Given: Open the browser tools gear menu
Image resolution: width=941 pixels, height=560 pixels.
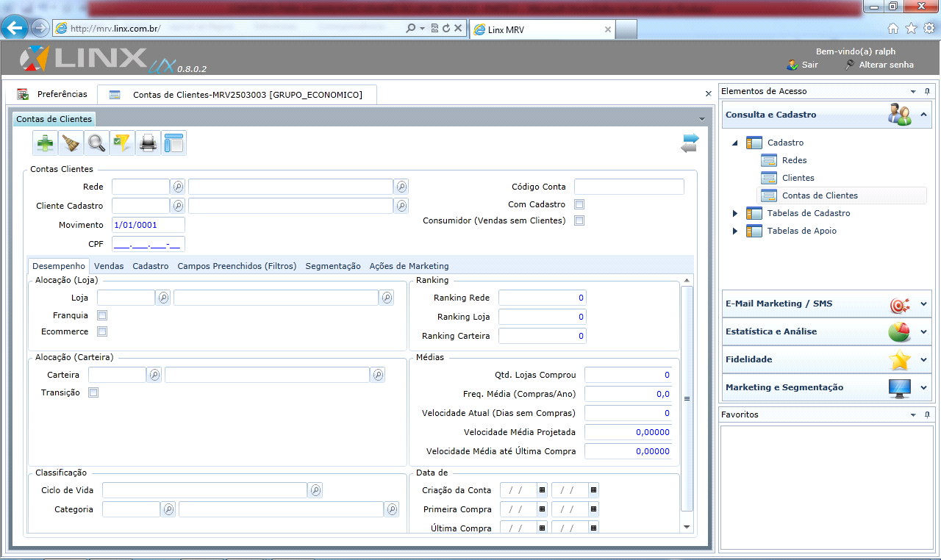Looking at the screenshot, I should [929, 29].
